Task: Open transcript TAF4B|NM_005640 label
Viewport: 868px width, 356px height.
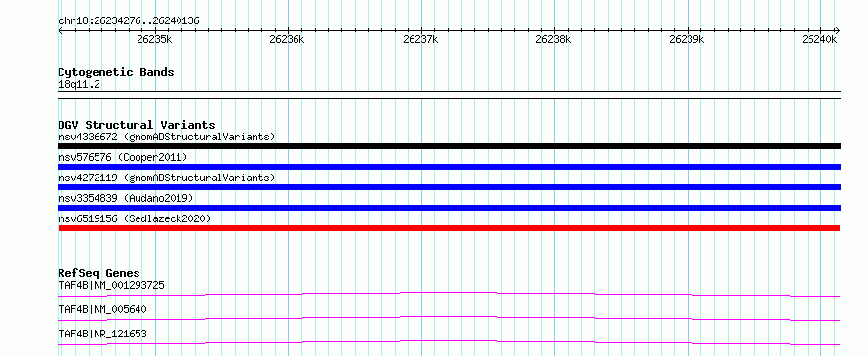Action: tap(102, 309)
